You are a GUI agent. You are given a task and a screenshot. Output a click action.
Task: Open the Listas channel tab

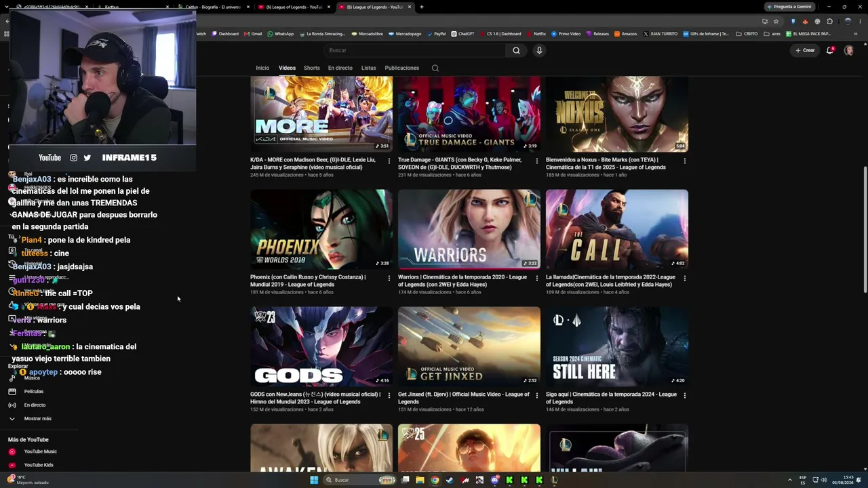coord(368,68)
